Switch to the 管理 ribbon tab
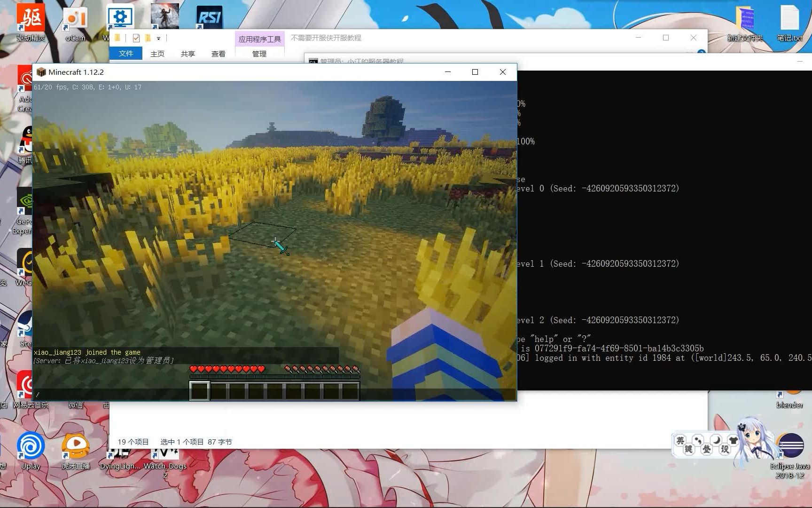The image size is (812, 508). (x=259, y=54)
